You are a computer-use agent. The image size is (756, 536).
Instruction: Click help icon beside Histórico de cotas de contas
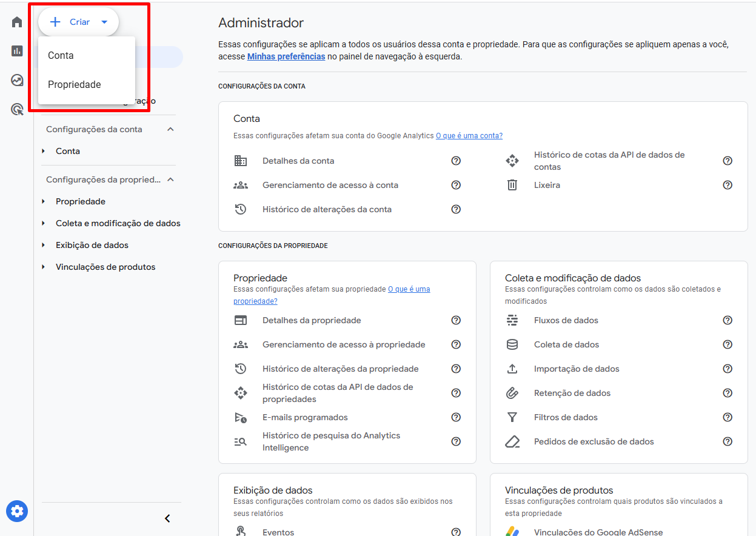point(728,161)
